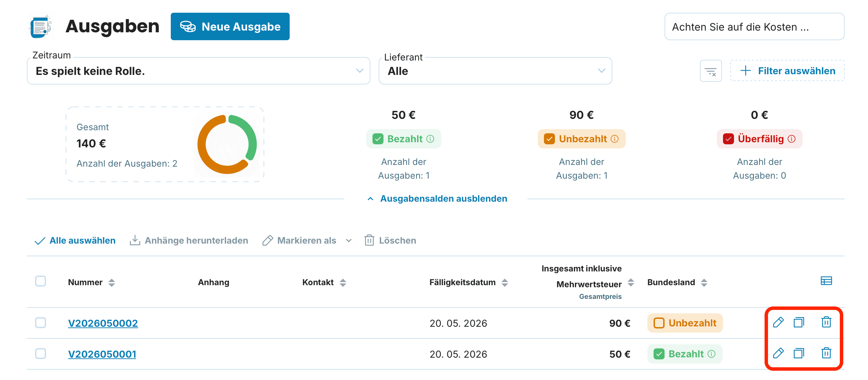The image size is (868, 380).
Task: Edit expense V2026050002 with pencil icon
Action: [778, 323]
